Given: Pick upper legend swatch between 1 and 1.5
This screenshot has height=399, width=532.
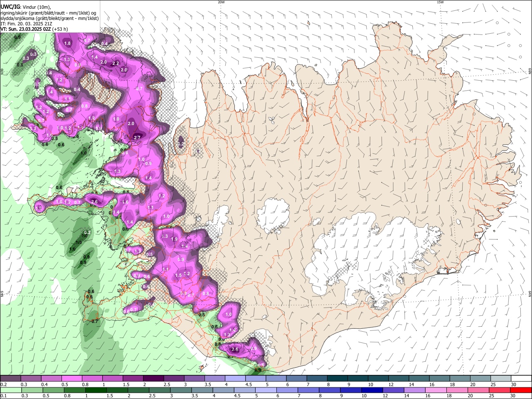Looking at the screenshot, I should tap(112, 379).
